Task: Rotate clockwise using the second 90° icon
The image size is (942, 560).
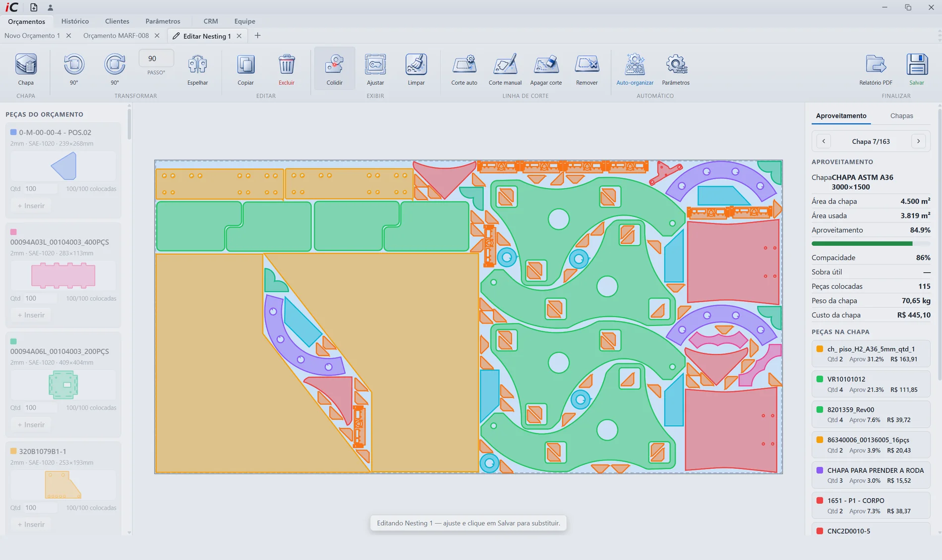Action: pyautogui.click(x=115, y=69)
